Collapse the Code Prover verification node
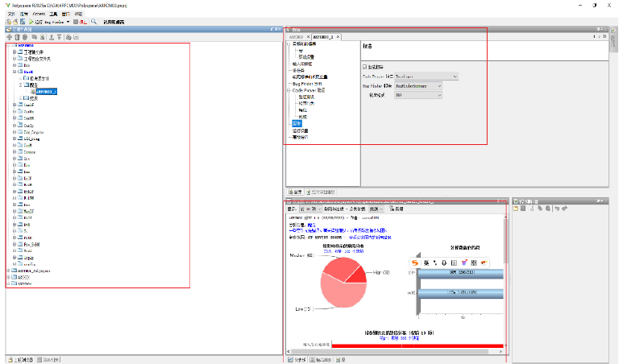The height and width of the screenshot is (364, 619). tap(288, 90)
